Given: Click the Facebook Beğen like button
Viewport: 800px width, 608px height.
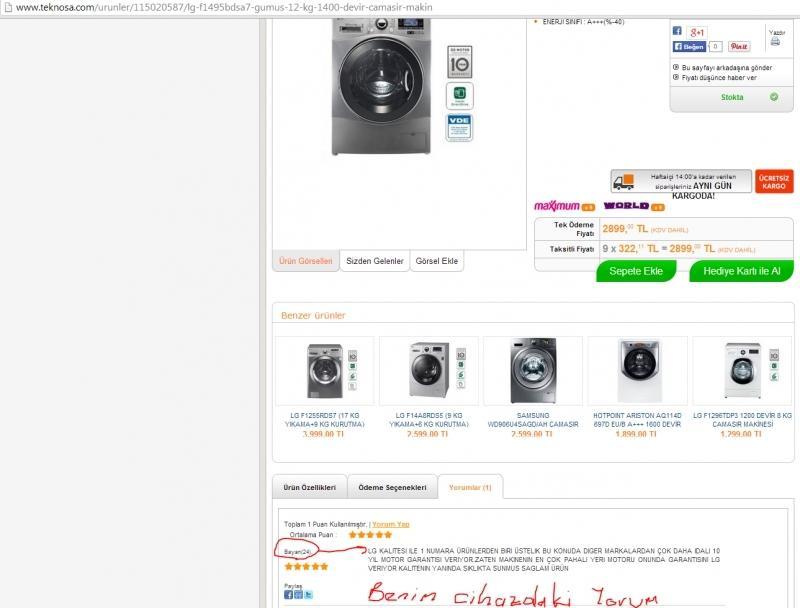Looking at the screenshot, I should [689, 46].
